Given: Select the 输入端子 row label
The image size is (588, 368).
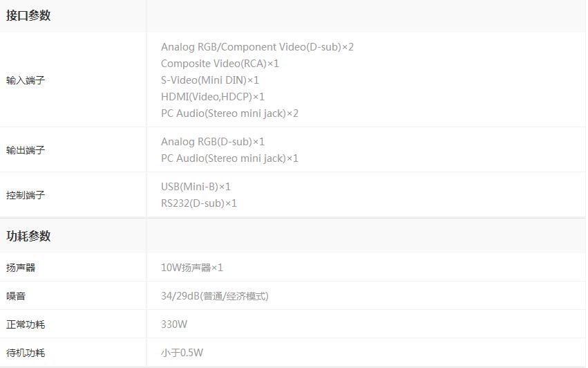Looking at the screenshot, I should [26, 80].
